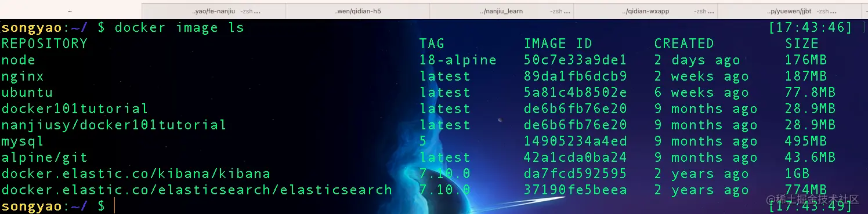Select image ID da7fcd592595

click(x=576, y=173)
